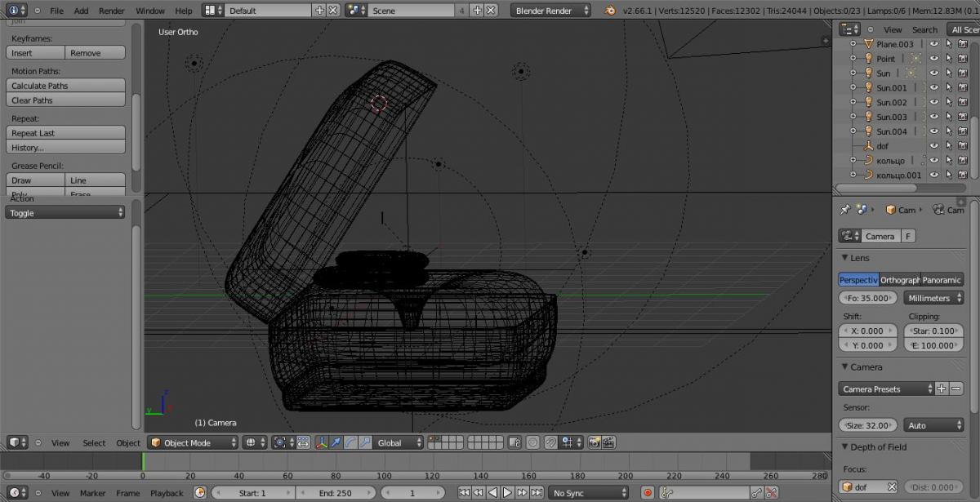Viewport: 980px width, 502px height.
Task: Click the play animation button
Action: point(507,493)
